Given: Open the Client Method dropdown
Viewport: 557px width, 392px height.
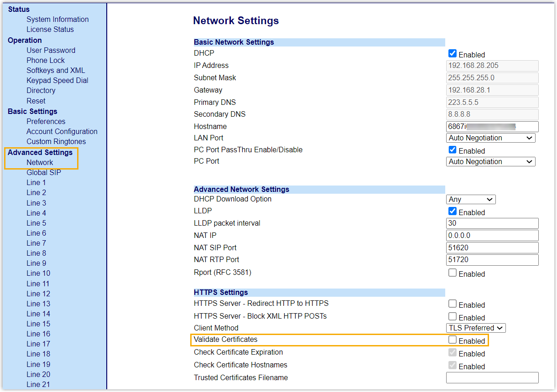Looking at the screenshot, I should pyautogui.click(x=476, y=328).
